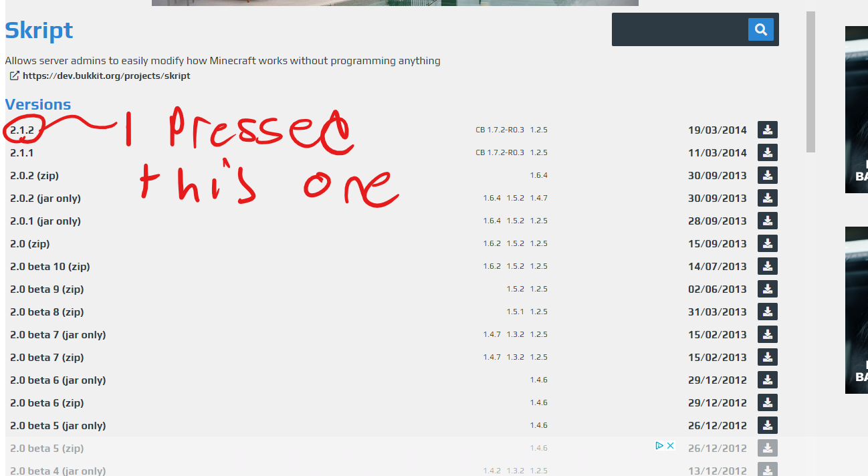Download 2.0 beta 6 (jar only)
Screen dimensions: 868x476
pyautogui.click(x=768, y=380)
